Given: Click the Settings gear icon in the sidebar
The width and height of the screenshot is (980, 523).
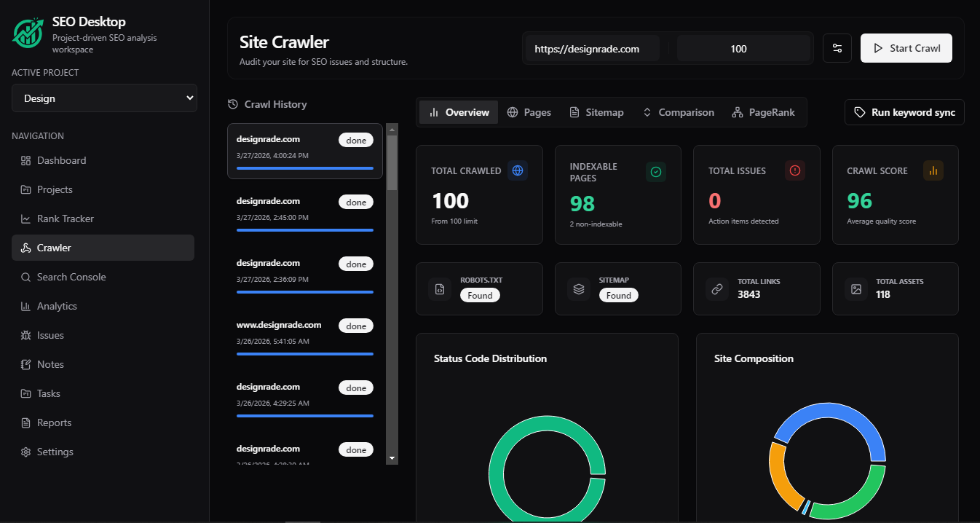Looking at the screenshot, I should 25,452.
